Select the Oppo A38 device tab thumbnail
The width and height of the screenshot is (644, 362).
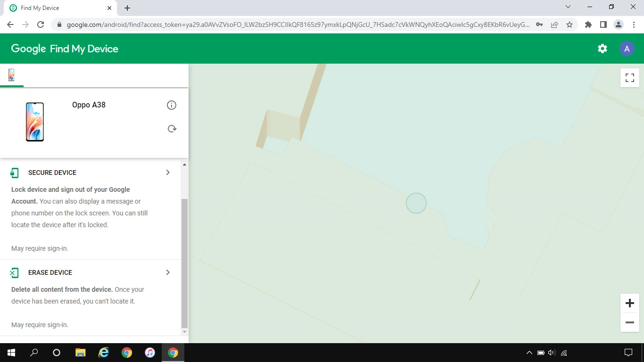[x=11, y=74]
